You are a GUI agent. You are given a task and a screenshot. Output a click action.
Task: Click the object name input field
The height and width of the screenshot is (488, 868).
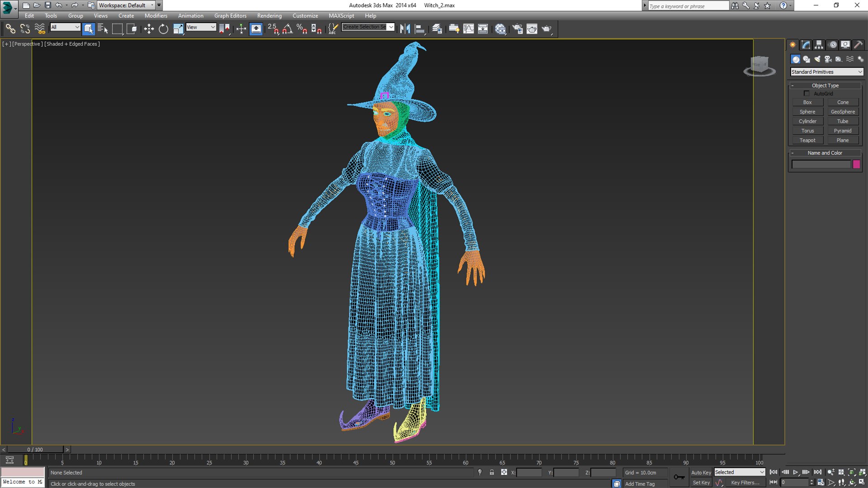821,164
